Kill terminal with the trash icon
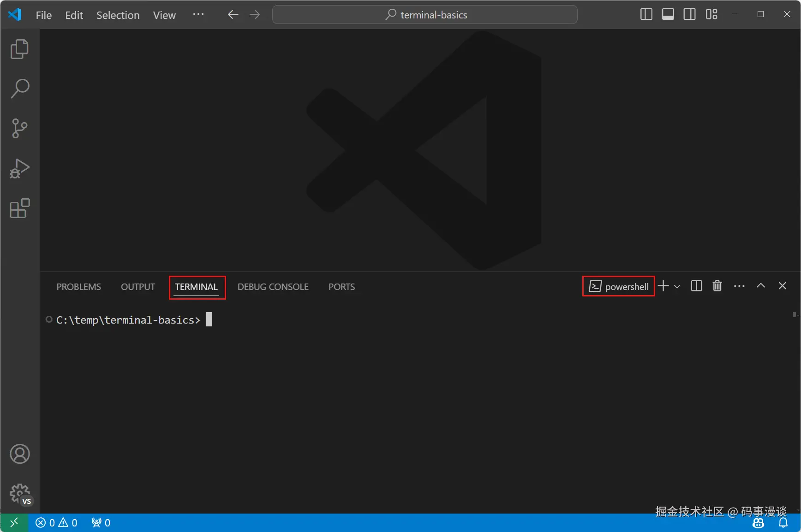Screen dimensions: 801x532 tap(717, 286)
